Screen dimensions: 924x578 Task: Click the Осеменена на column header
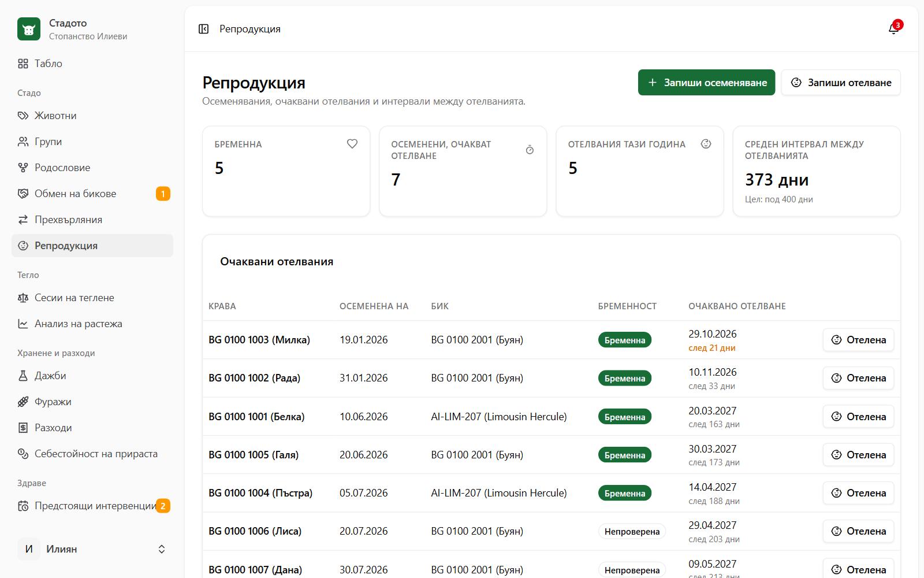point(374,306)
